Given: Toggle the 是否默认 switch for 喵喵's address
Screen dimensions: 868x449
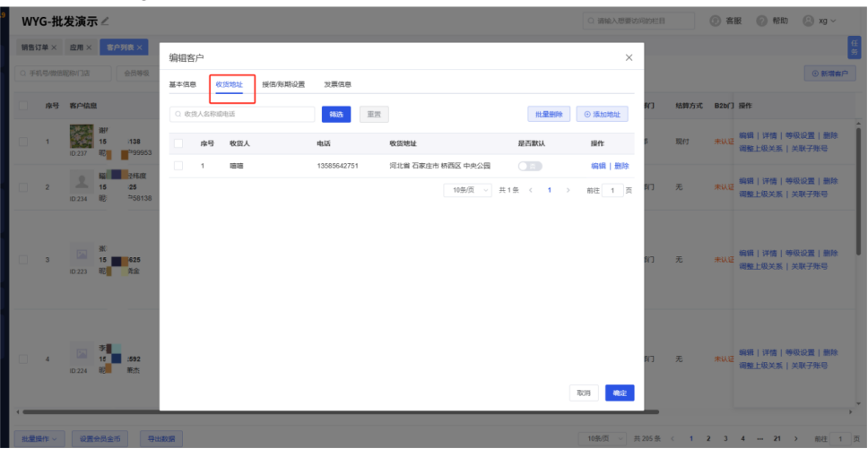Looking at the screenshot, I should [530, 166].
